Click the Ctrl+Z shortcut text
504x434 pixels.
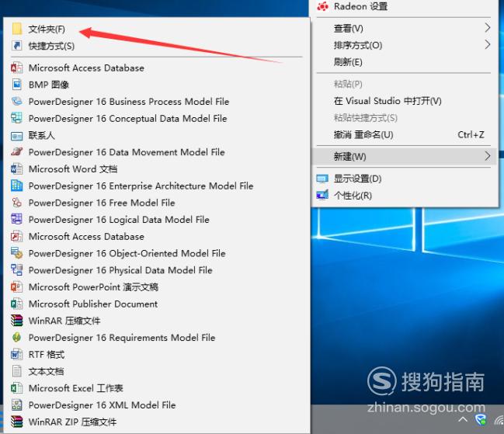pos(471,134)
